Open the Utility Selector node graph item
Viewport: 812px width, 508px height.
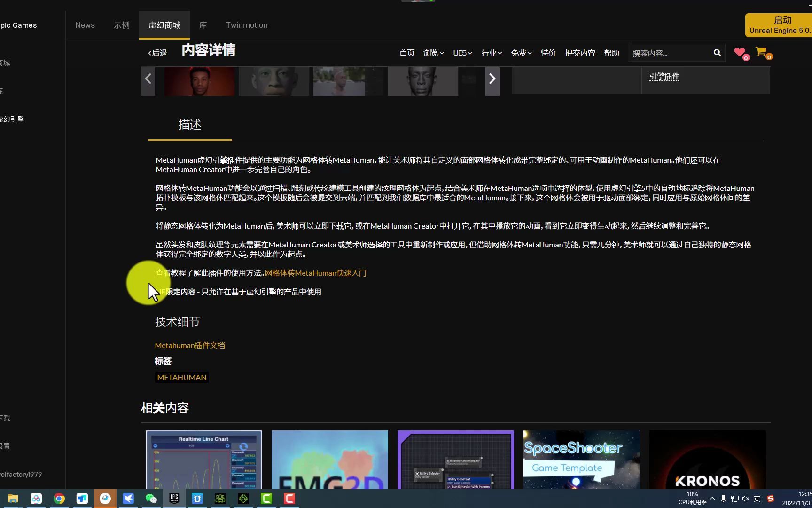pyautogui.click(x=456, y=460)
